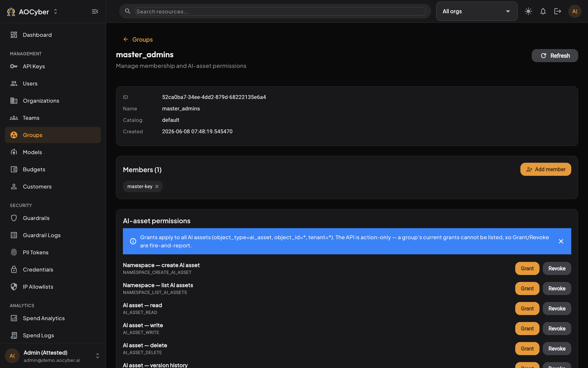Click the search magnifier icon
Image resolution: width=588 pixels, height=368 pixels.
click(128, 11)
